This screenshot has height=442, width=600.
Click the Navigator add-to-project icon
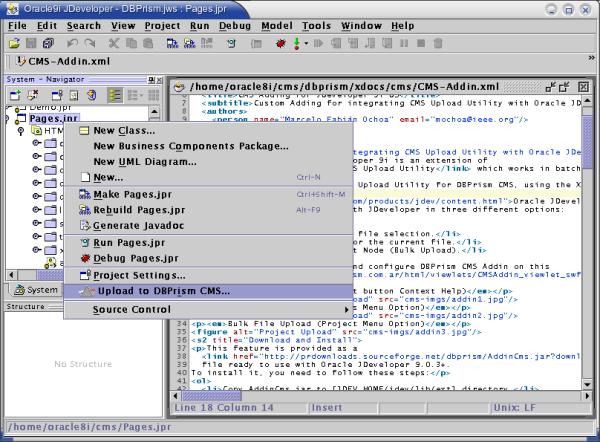57,95
